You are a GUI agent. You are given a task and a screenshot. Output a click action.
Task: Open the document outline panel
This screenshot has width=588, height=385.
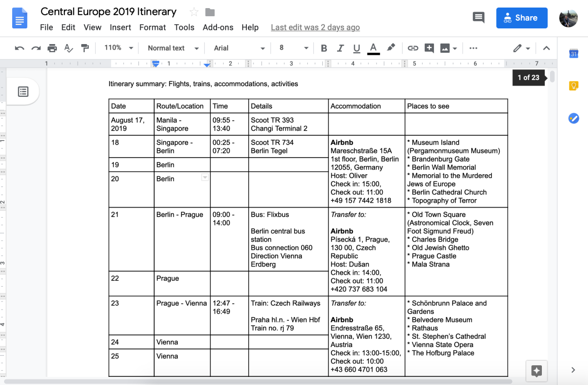(23, 92)
